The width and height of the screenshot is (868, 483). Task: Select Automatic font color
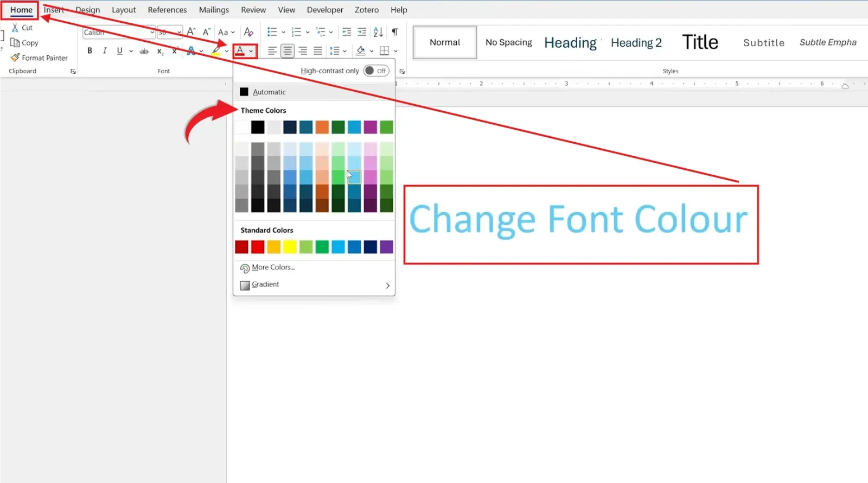314,92
